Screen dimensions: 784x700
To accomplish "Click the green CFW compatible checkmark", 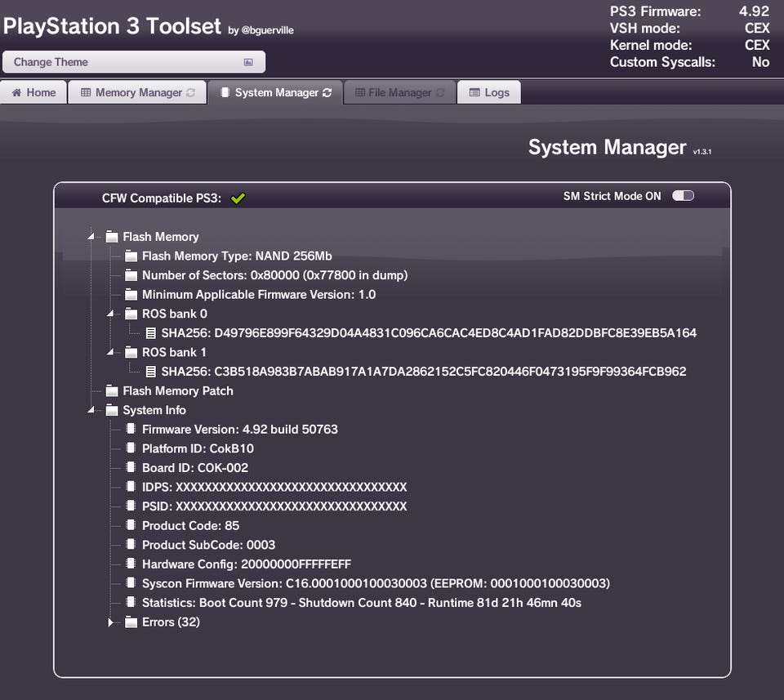I will 238,198.
